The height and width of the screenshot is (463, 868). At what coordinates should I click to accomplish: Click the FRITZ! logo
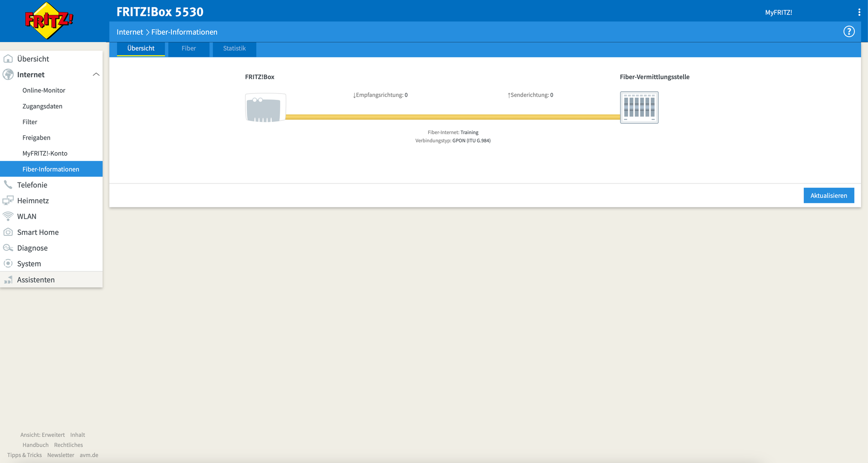pos(49,20)
